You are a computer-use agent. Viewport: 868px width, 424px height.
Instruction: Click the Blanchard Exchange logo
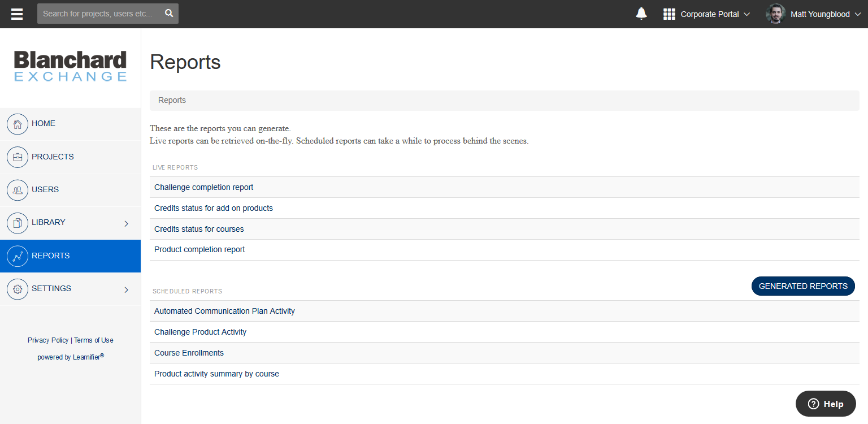[x=70, y=67]
